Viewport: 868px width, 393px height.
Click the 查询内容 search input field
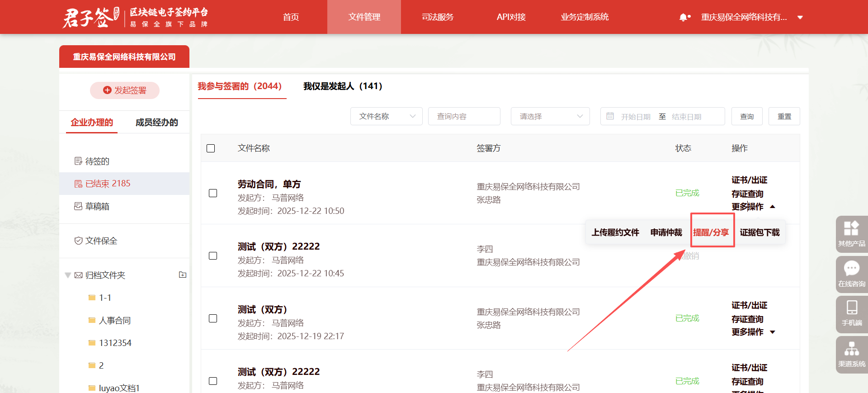click(464, 116)
